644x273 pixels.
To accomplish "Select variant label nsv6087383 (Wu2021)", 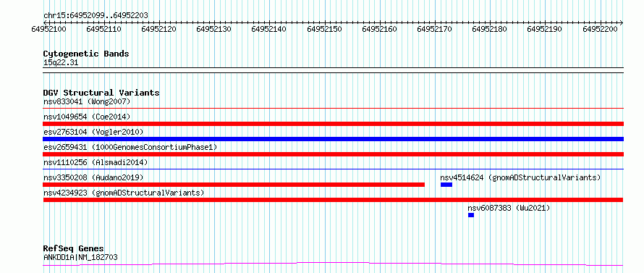I will pos(509,208).
